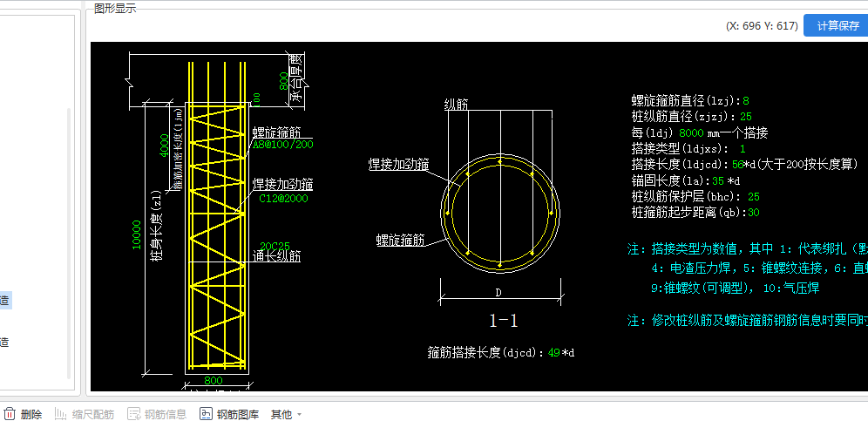Edit pile length value 10000

coord(137,234)
